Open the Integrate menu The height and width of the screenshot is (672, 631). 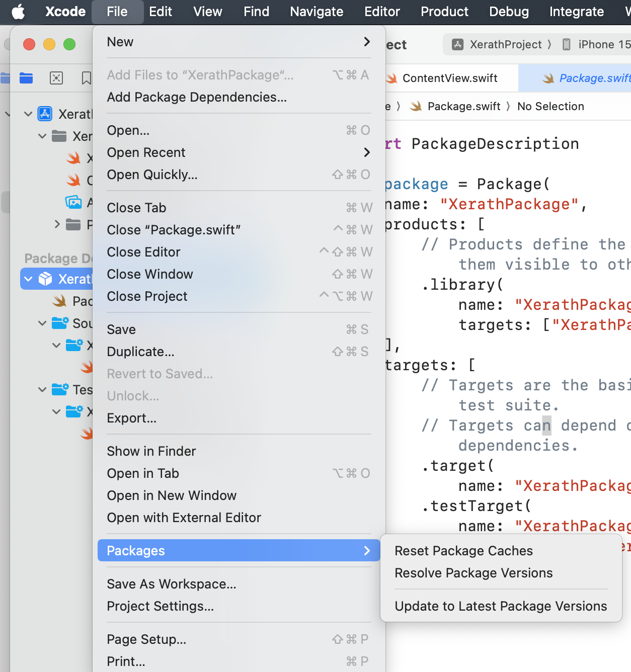[x=577, y=12]
